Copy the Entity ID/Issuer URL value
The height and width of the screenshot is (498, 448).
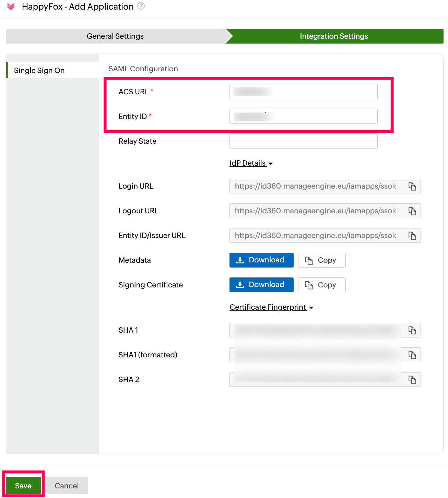click(x=412, y=236)
